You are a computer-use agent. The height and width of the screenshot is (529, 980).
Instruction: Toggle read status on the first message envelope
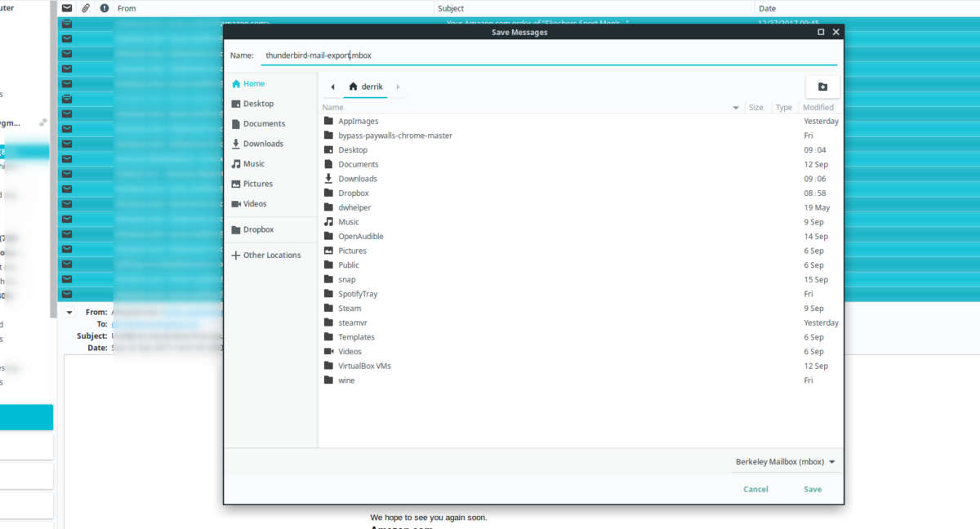click(67, 24)
